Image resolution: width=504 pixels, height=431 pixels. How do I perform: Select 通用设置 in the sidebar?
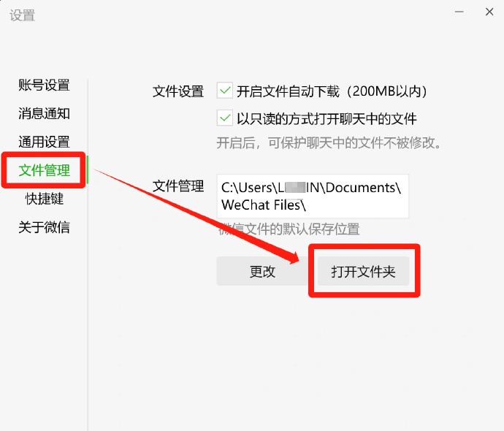[x=44, y=142]
